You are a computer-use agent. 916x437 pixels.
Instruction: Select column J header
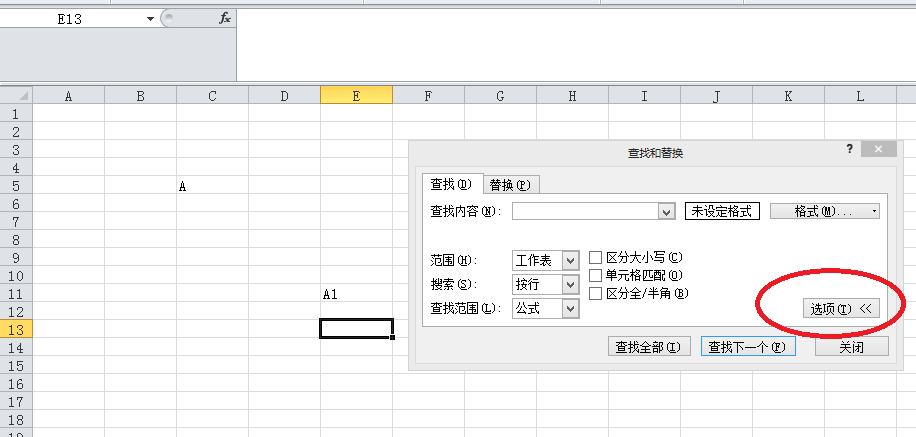pyautogui.click(x=716, y=96)
